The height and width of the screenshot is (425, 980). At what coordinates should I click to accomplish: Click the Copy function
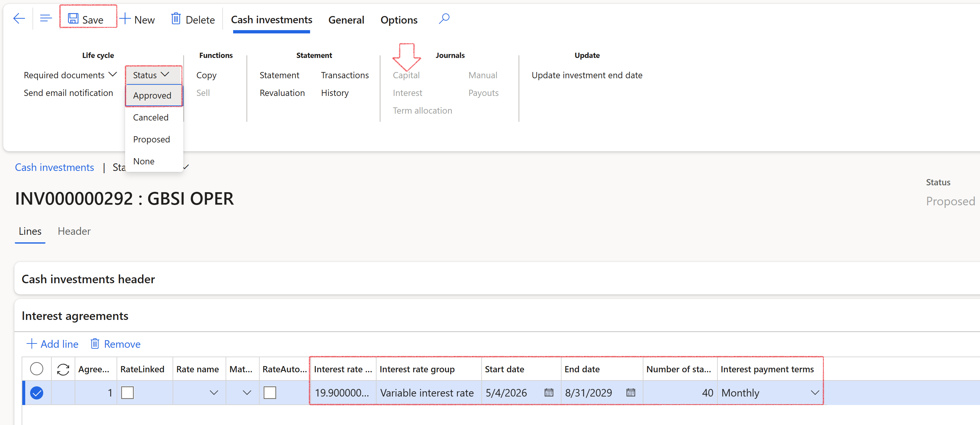(206, 75)
